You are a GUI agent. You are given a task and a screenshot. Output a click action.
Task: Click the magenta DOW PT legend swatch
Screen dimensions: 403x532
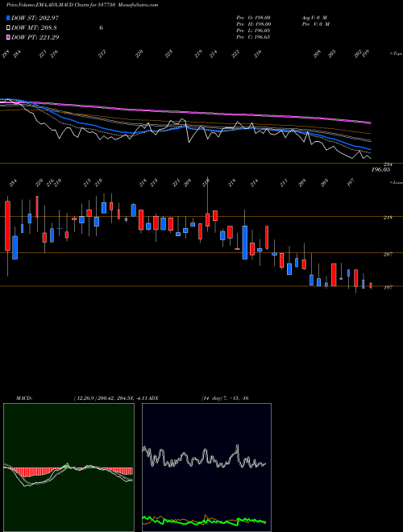(x=9, y=37)
